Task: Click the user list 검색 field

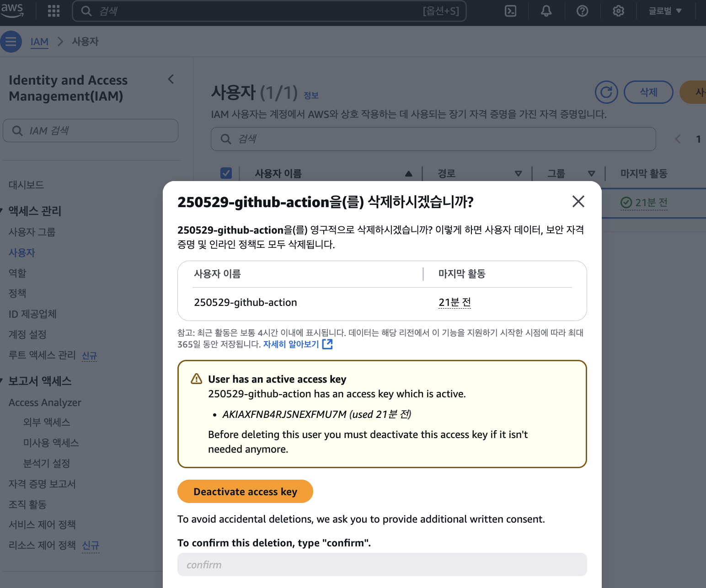Action: click(433, 139)
